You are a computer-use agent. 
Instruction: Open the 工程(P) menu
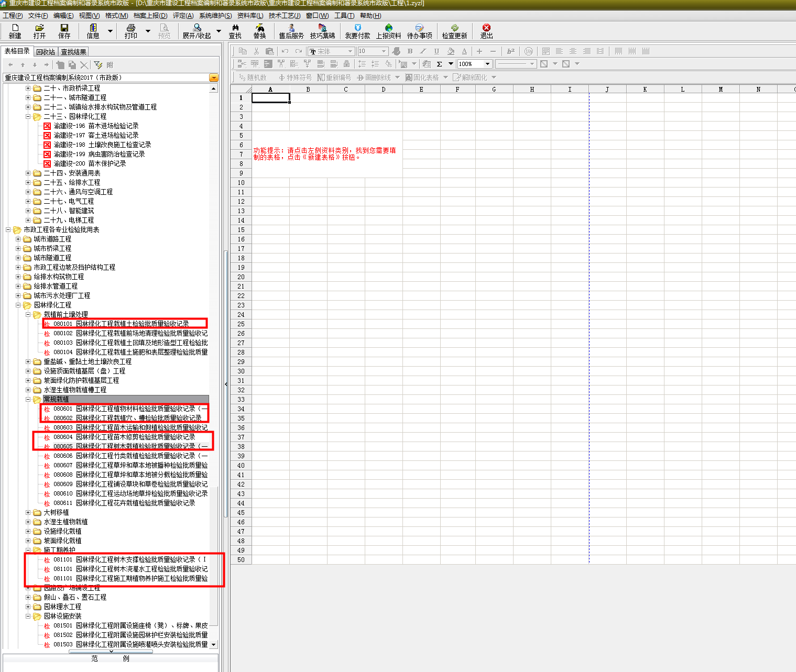click(x=13, y=16)
